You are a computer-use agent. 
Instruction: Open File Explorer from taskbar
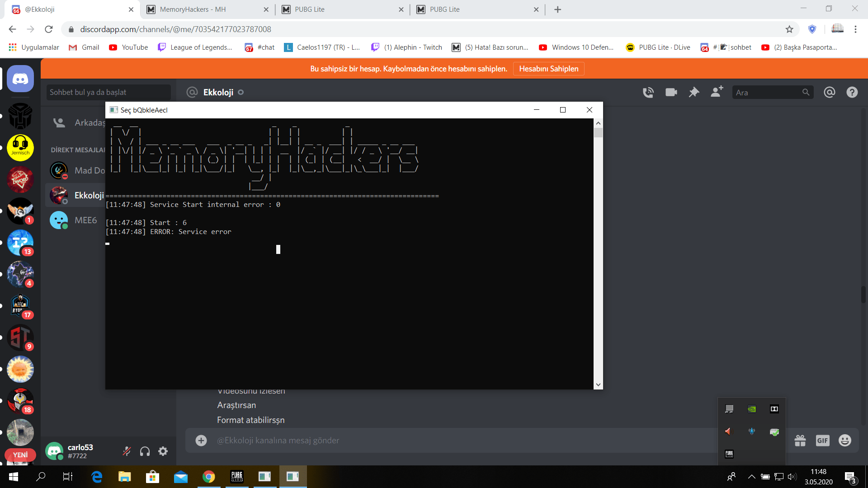[125, 477]
